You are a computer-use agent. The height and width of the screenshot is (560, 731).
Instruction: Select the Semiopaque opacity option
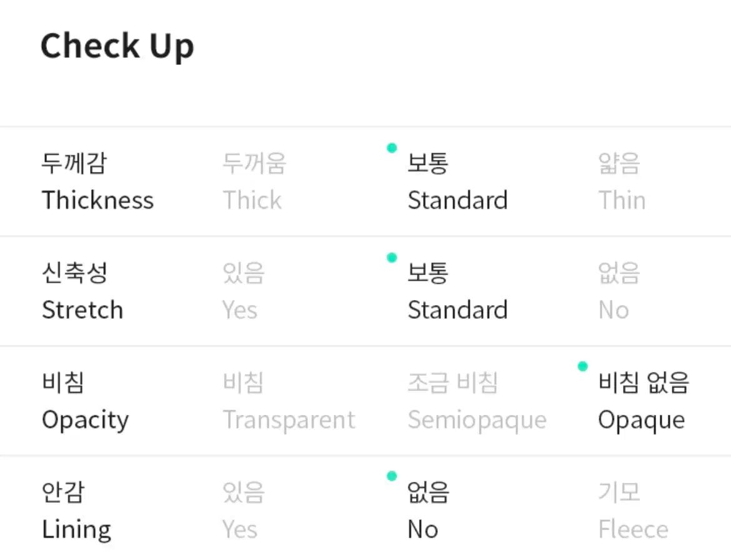[x=477, y=401]
